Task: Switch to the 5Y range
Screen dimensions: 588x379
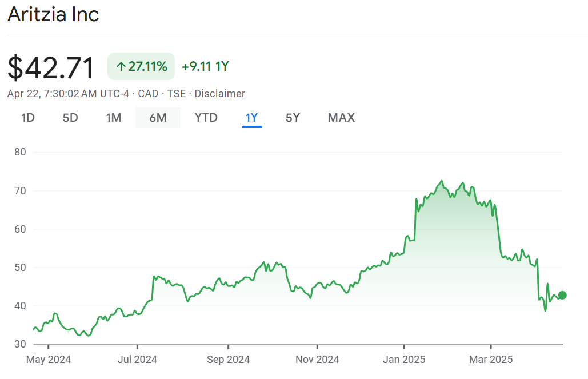Action: pyautogui.click(x=293, y=118)
